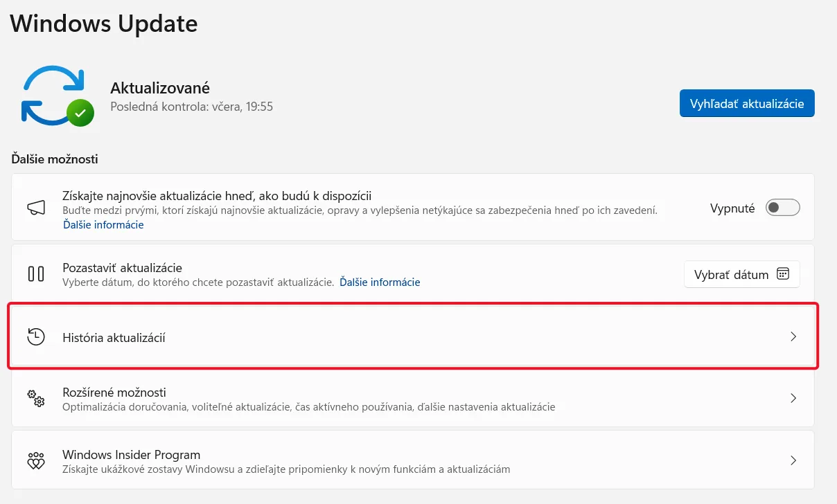Click the hearts icon for Windows Insider Program

[x=36, y=460]
